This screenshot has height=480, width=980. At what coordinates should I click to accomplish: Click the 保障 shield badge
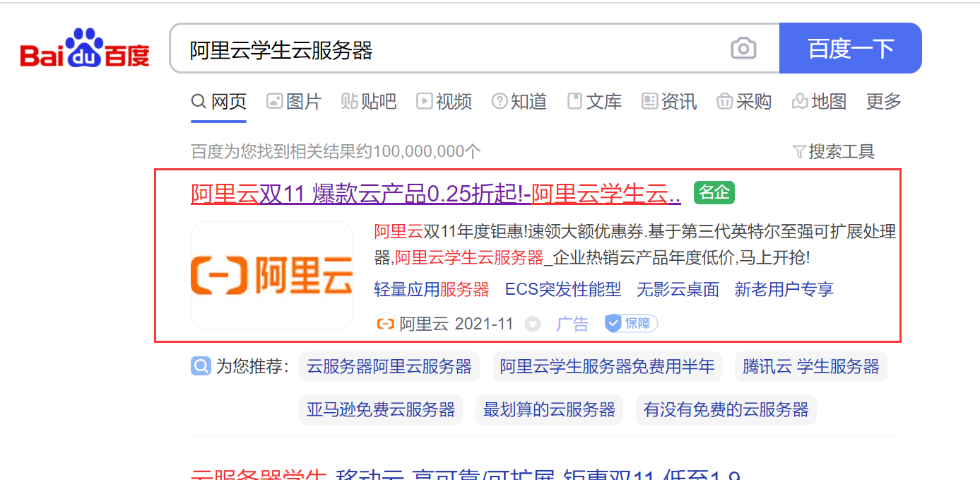[631, 324]
